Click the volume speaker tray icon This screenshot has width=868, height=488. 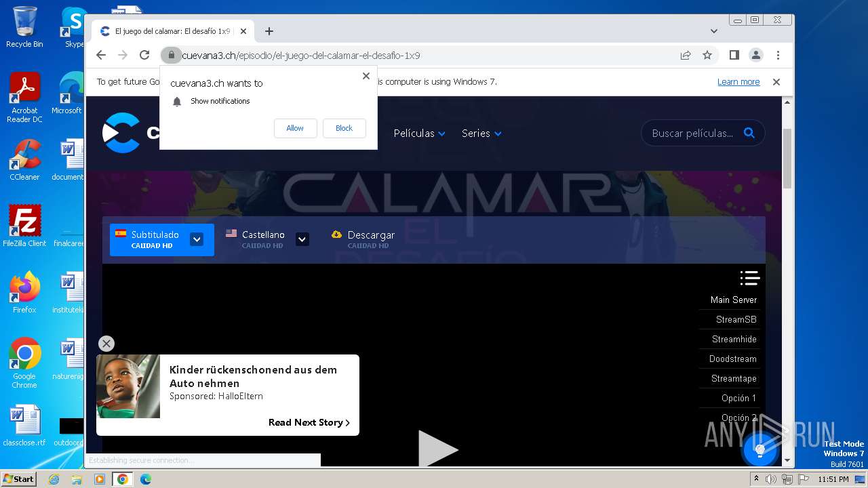771,479
